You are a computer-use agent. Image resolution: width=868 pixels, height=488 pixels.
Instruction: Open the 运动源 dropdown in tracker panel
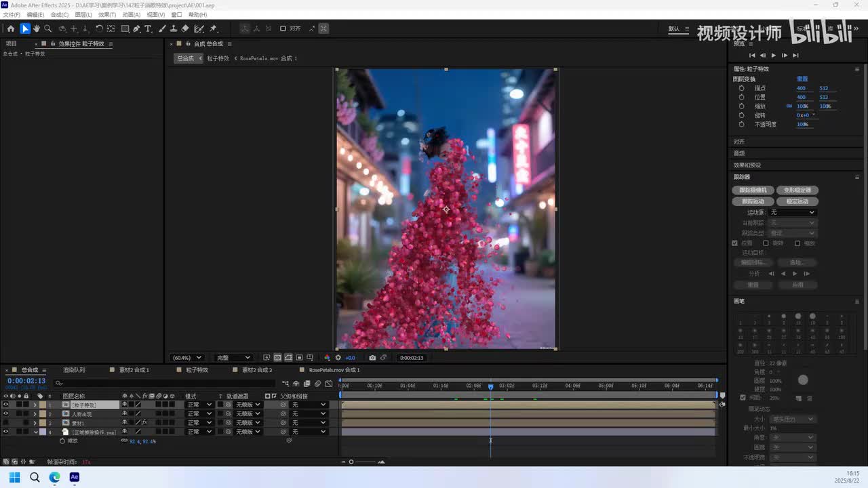(x=792, y=212)
